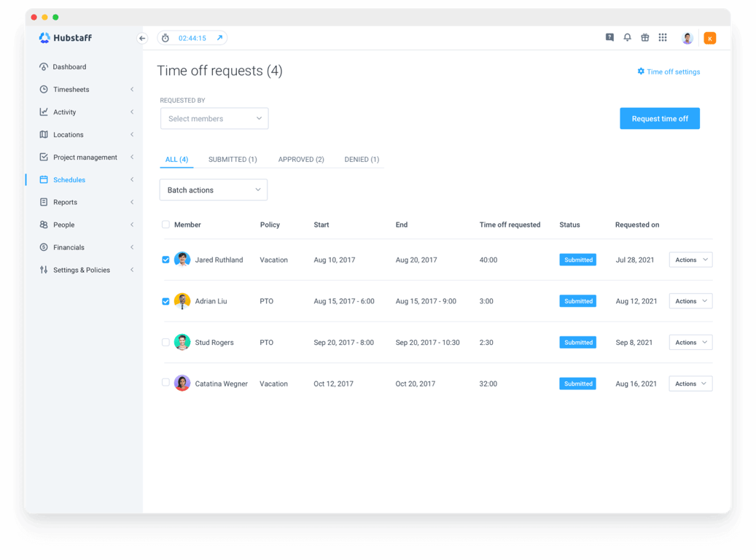Expand the Reports menu chevron
Image resolution: width=756 pixels, height=560 pixels.
(132, 202)
